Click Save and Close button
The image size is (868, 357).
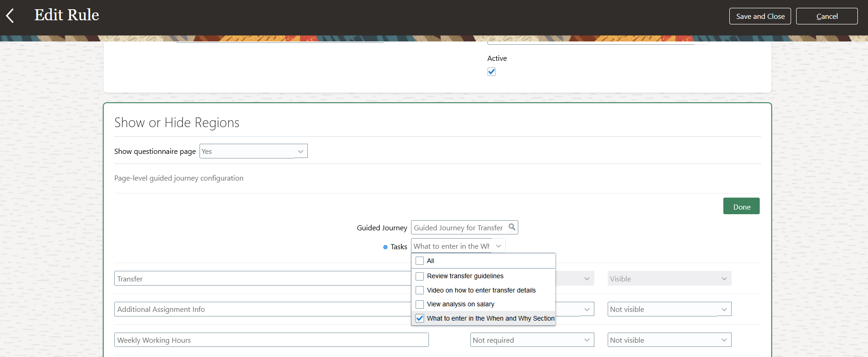point(760,16)
